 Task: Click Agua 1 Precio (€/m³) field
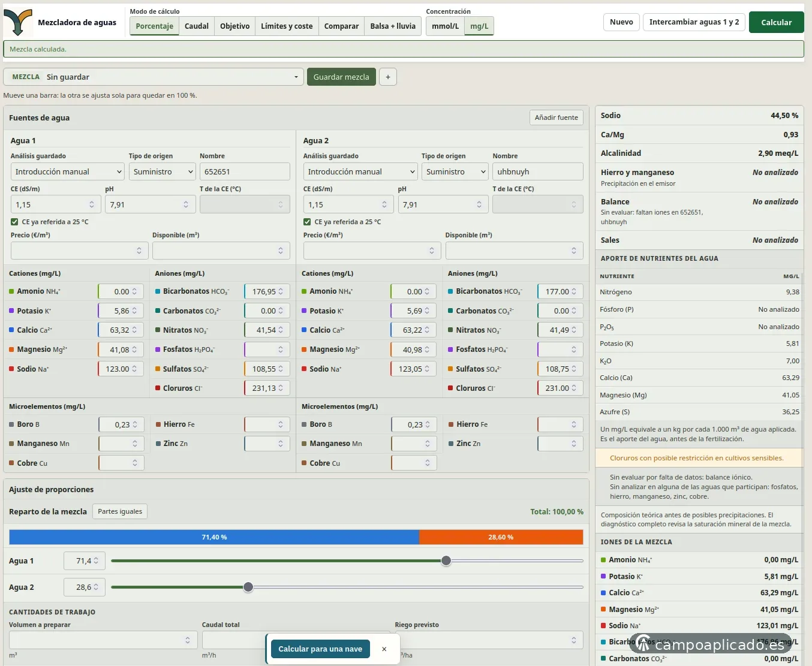click(x=80, y=251)
